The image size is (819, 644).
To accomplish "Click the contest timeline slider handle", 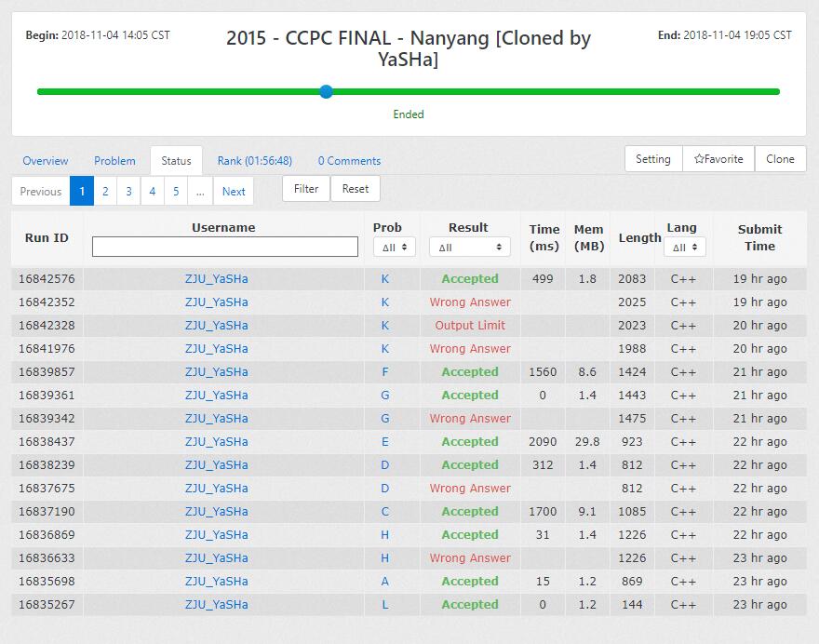I will pyautogui.click(x=326, y=91).
